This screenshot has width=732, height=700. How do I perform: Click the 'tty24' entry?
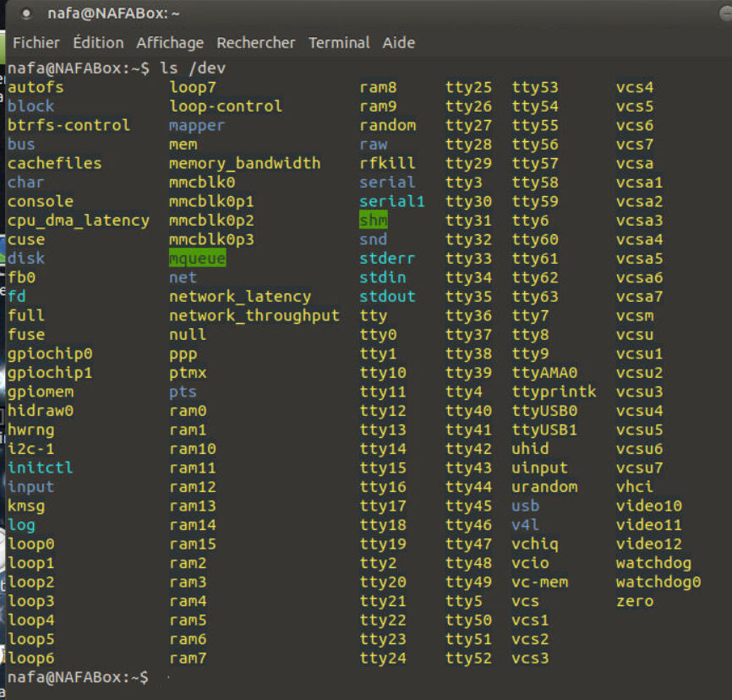click(x=383, y=659)
